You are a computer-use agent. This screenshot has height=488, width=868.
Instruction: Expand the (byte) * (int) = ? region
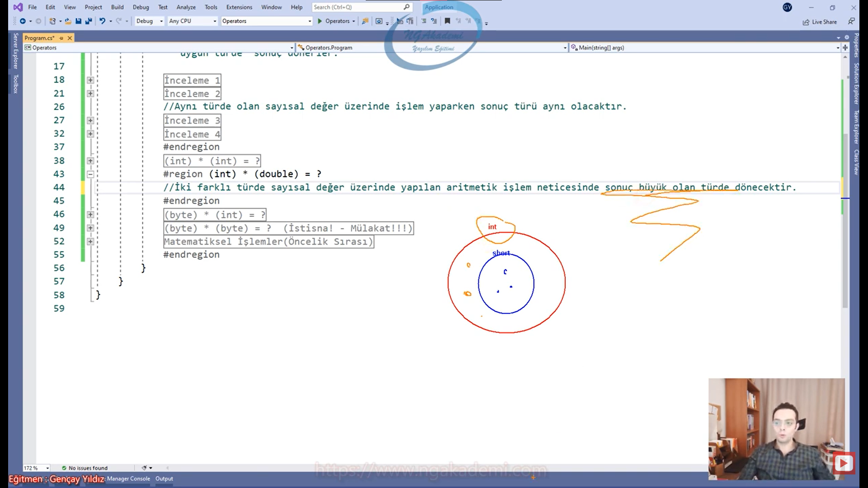point(90,215)
